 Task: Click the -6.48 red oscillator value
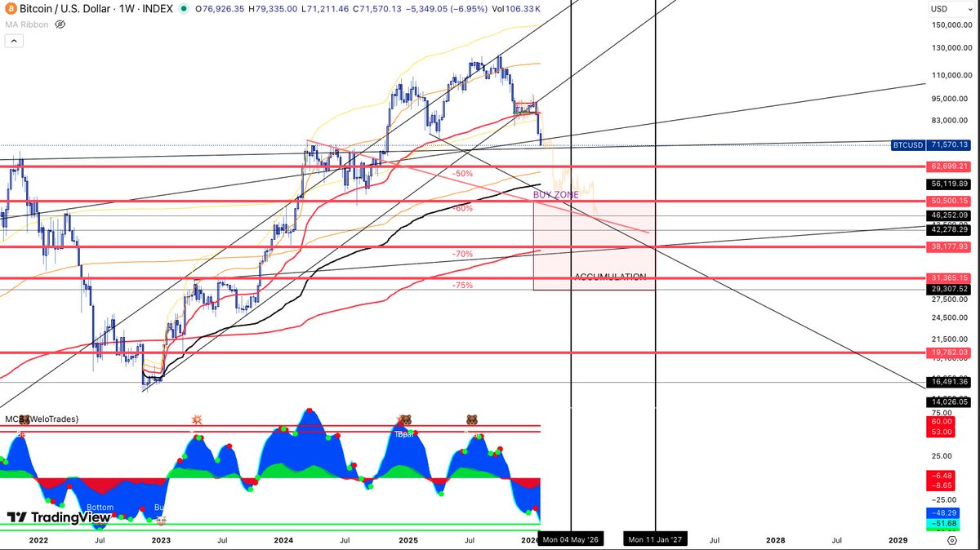942,475
